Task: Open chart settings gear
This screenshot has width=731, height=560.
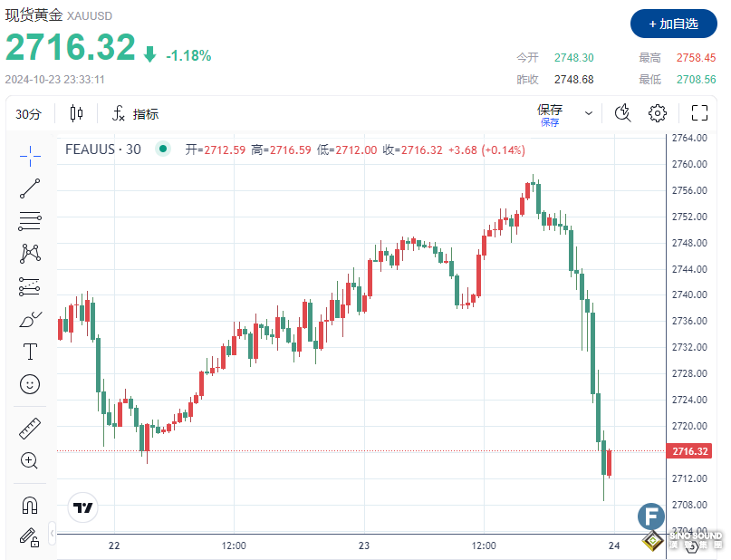Action: 657,112
